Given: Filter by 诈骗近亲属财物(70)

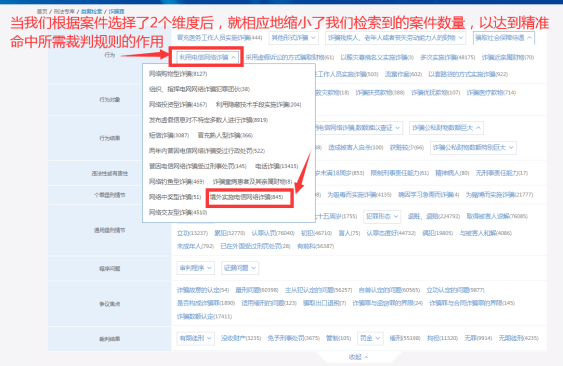Looking at the screenshot, I should pyautogui.click(x=508, y=57).
